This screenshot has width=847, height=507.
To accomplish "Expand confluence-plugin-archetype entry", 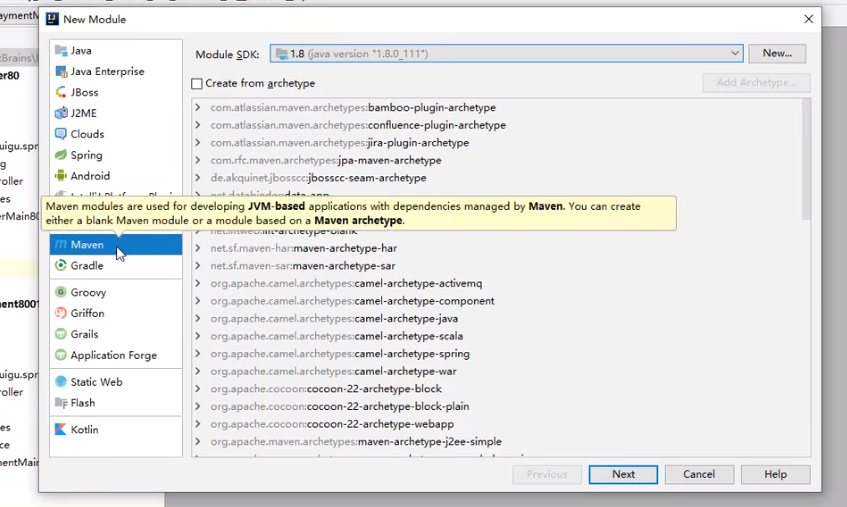I will (x=198, y=125).
